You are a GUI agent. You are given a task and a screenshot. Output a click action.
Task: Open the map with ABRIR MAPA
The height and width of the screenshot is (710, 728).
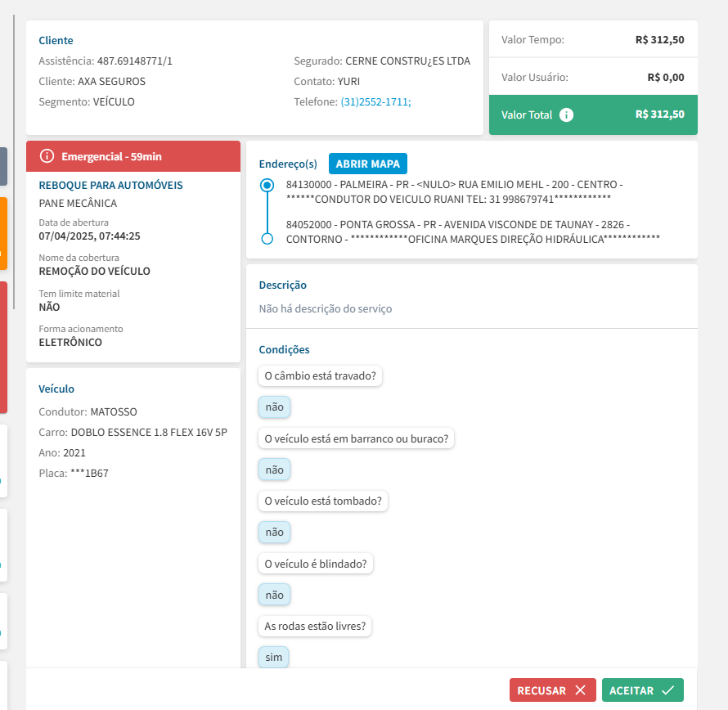click(367, 164)
